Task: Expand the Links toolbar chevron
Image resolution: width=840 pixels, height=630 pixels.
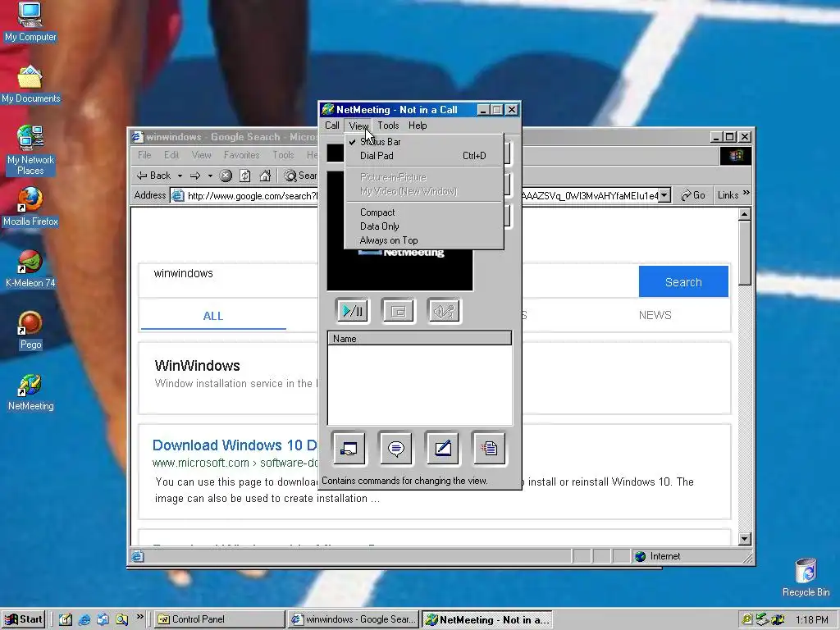Action: [x=746, y=194]
